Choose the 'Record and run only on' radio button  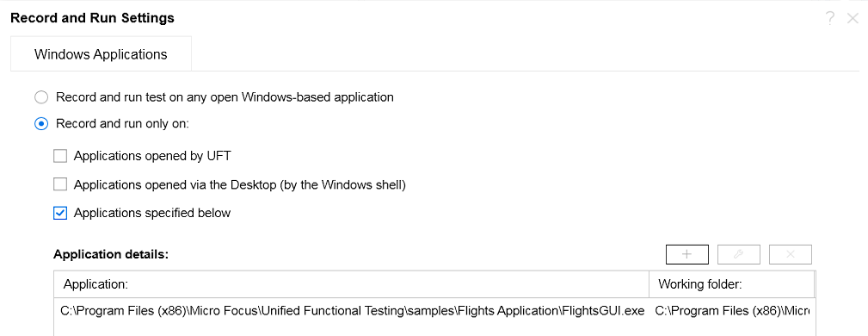tap(41, 124)
